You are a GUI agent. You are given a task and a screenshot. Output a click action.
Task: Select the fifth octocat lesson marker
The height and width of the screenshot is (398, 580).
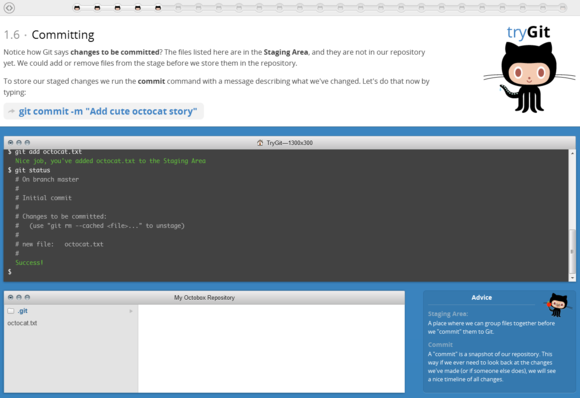point(158,7)
